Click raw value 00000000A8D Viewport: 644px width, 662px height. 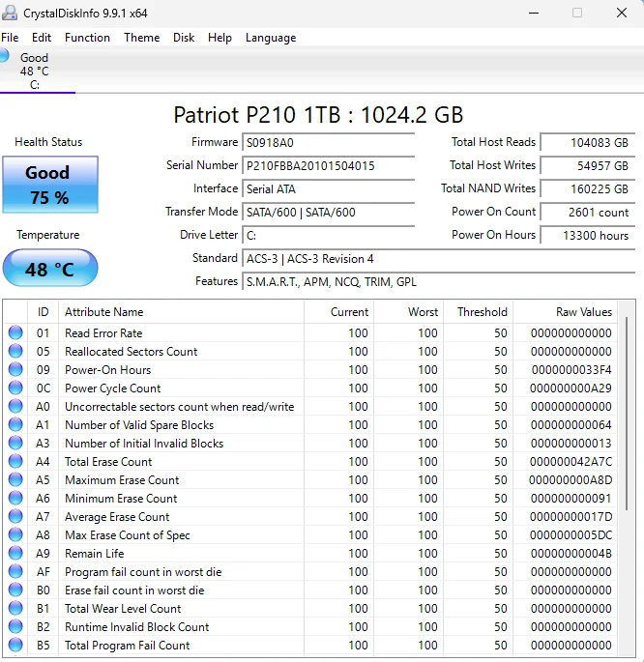click(571, 480)
